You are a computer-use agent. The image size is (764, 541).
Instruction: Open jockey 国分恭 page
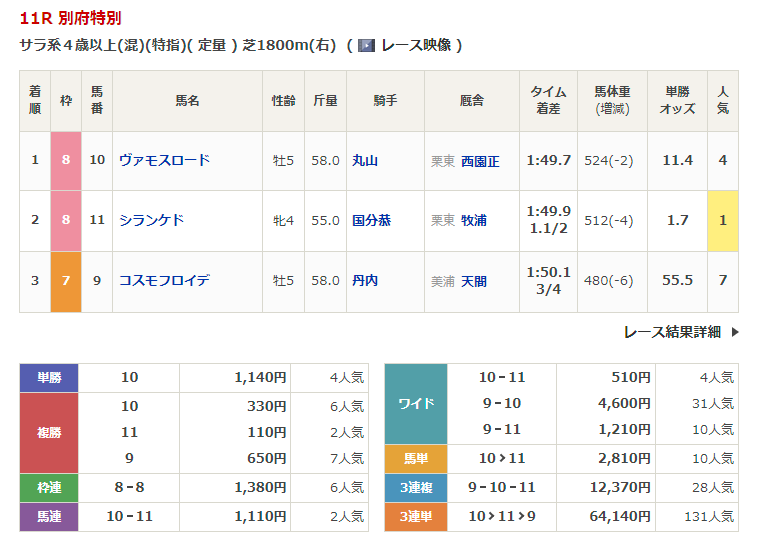click(371, 220)
